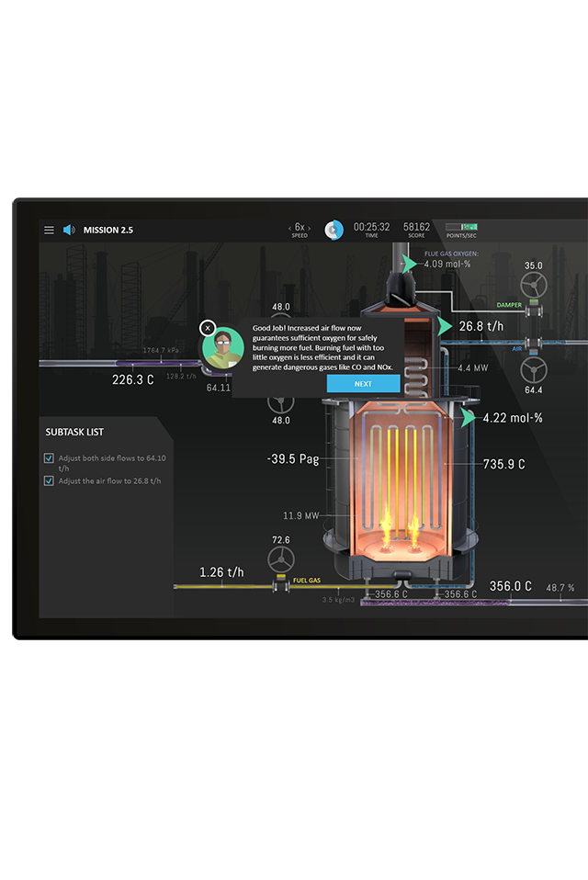
Task: Toggle 'Adjust both side flows' checkbox
Action: click(x=49, y=458)
